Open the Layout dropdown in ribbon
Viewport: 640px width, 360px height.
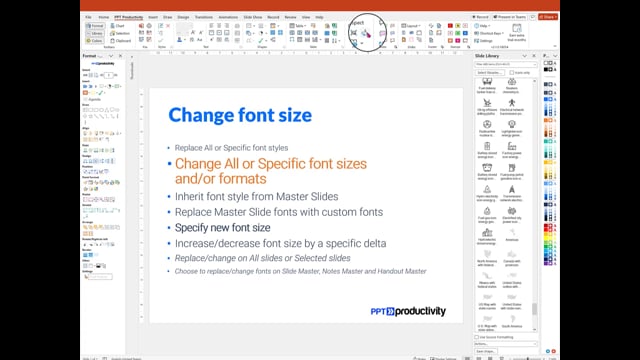tap(410, 26)
